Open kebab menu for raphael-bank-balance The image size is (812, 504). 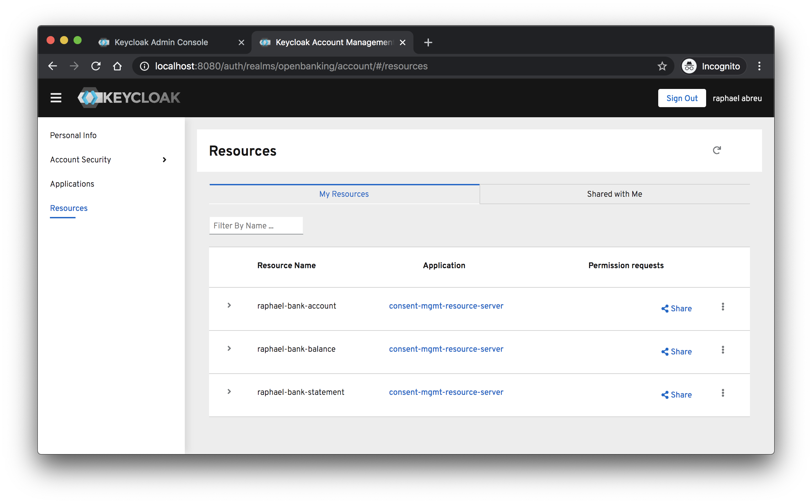(x=723, y=350)
